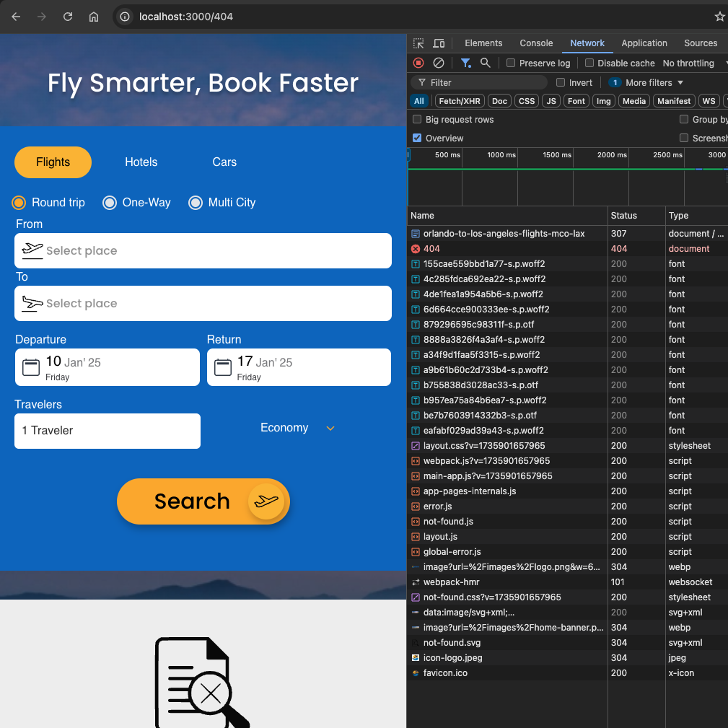Open the Application tab
728x728 pixels.
[644, 43]
